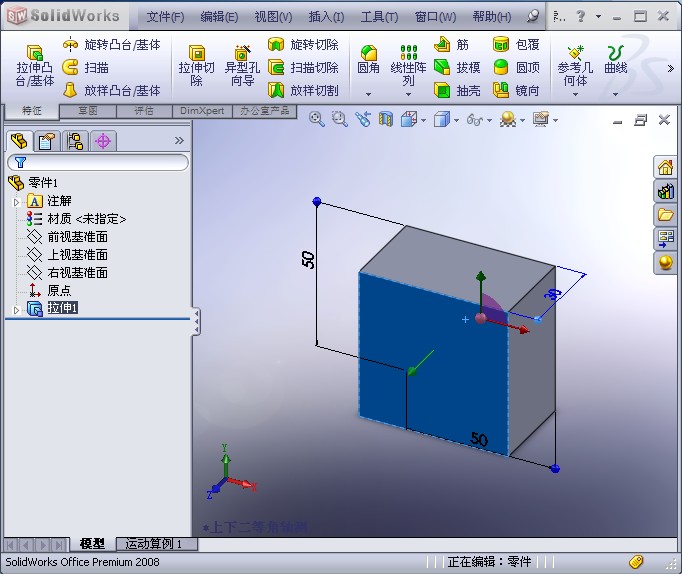The height and width of the screenshot is (574, 682).
Task: Expand the 注解 (Annotations) tree node
Action: tap(17, 202)
